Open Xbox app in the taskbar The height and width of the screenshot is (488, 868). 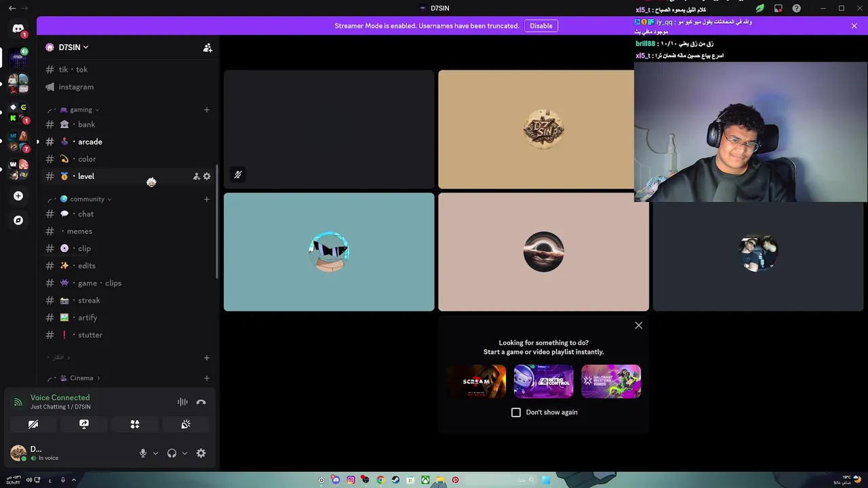425,480
